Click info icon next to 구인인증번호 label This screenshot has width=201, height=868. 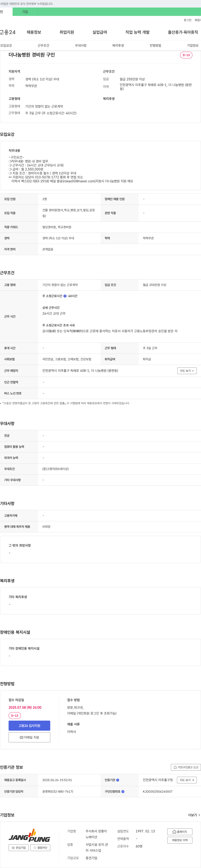(x=123, y=792)
